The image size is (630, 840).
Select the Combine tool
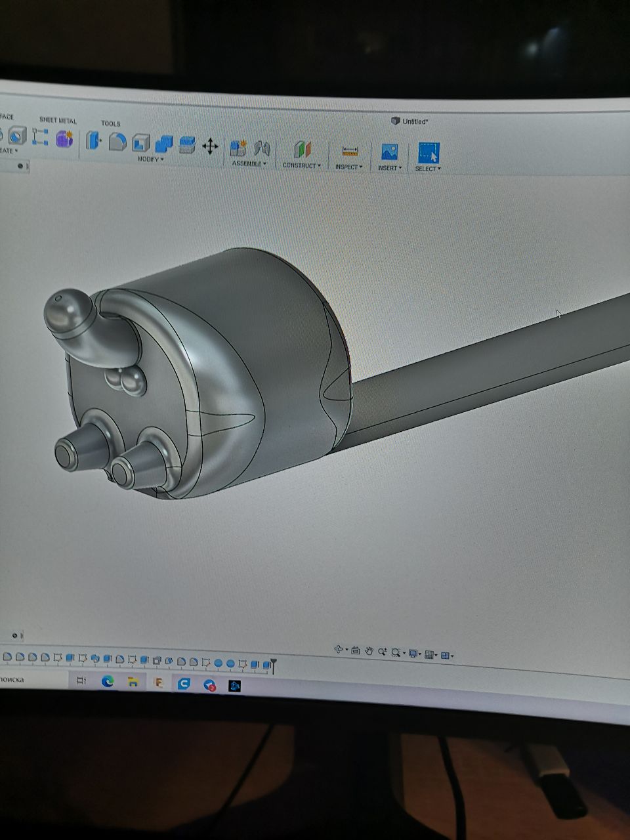[164, 144]
